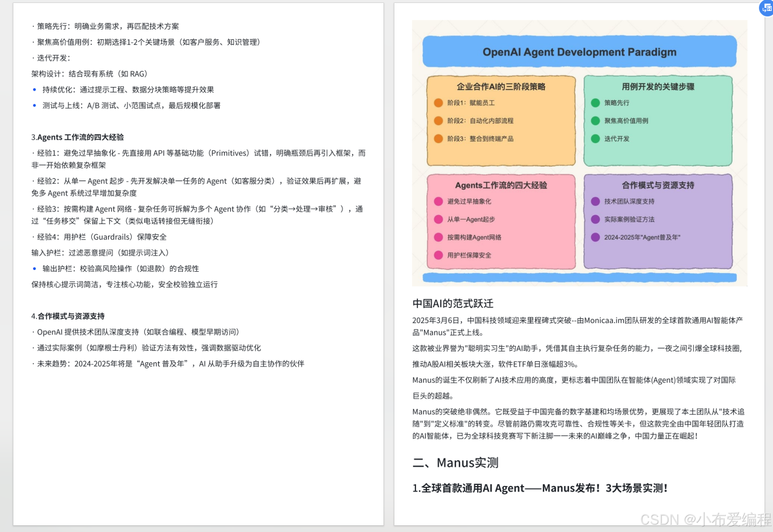
Task: Click the heading '中国AI的范式跃迁'
Action: [x=453, y=303]
